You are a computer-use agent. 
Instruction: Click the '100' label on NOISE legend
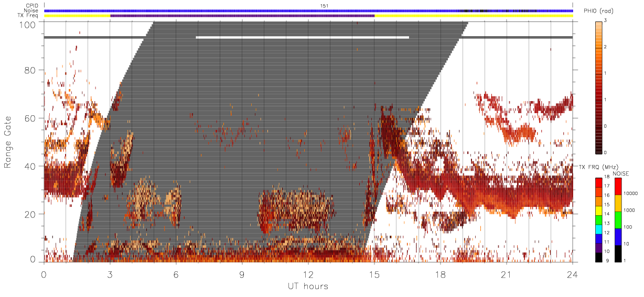[x=628, y=227]
